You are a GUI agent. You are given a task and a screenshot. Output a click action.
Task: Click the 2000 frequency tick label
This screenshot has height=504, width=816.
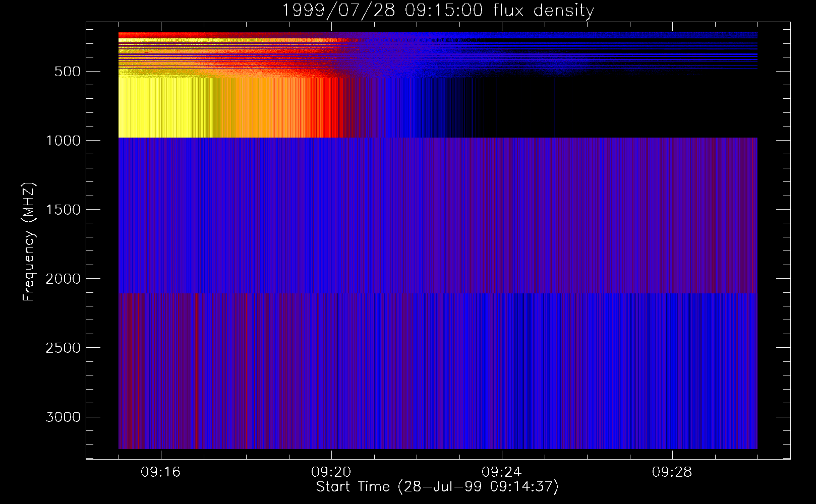pos(63,279)
